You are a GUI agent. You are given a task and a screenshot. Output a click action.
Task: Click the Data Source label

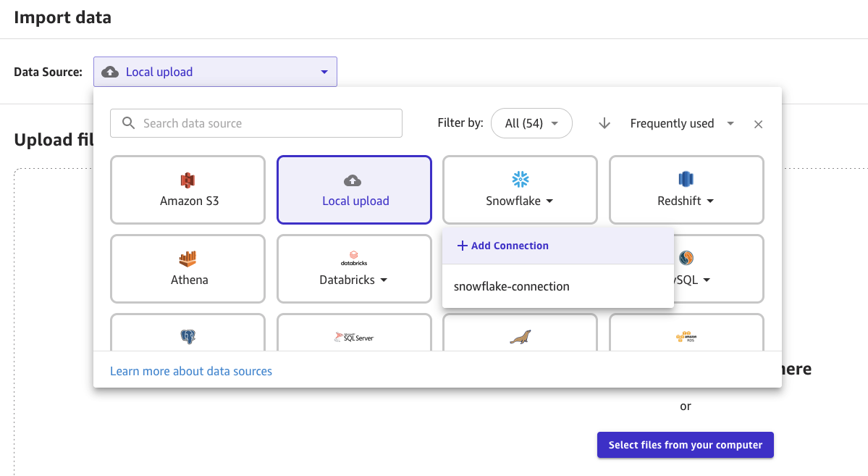[x=49, y=72]
